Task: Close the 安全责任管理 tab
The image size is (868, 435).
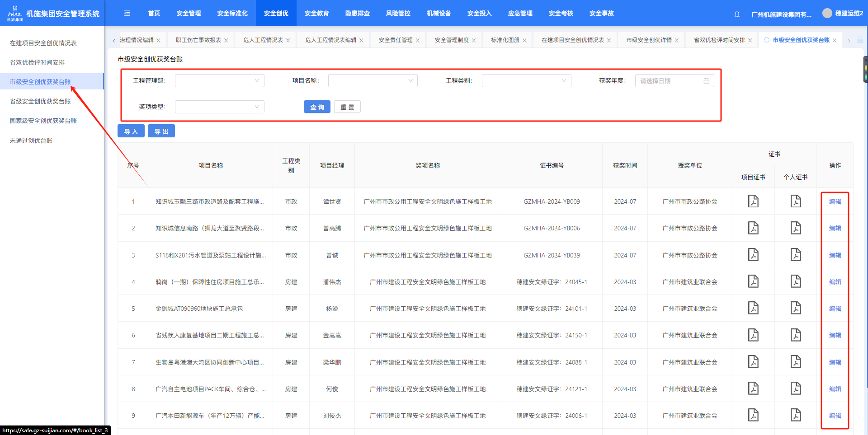Action: (x=418, y=41)
